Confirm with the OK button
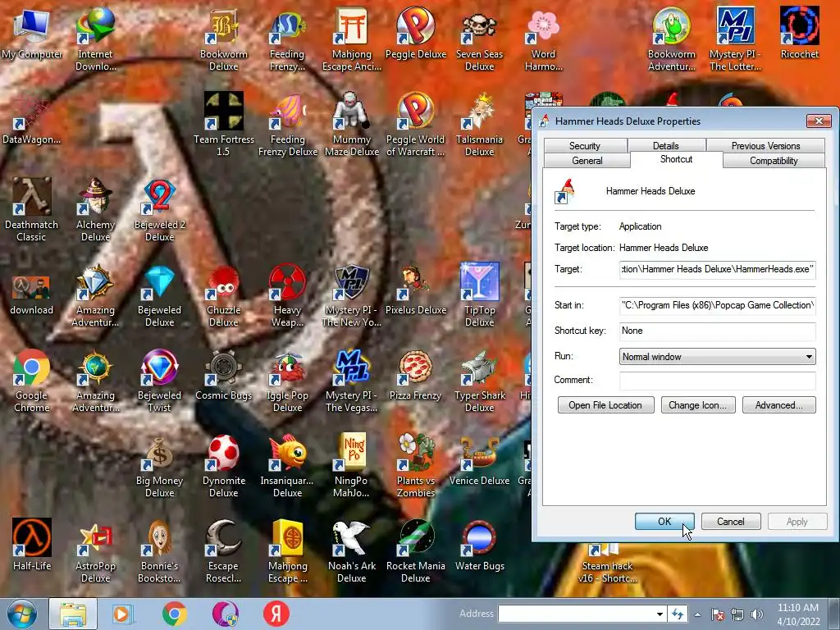Screen dimensions: 840x630 [x=664, y=521]
